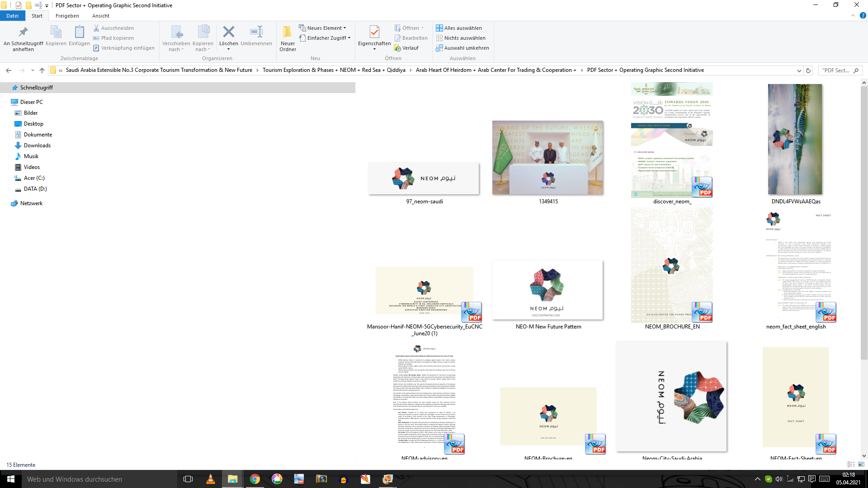Open the Öffnen dropdown in ribbon

(x=409, y=28)
